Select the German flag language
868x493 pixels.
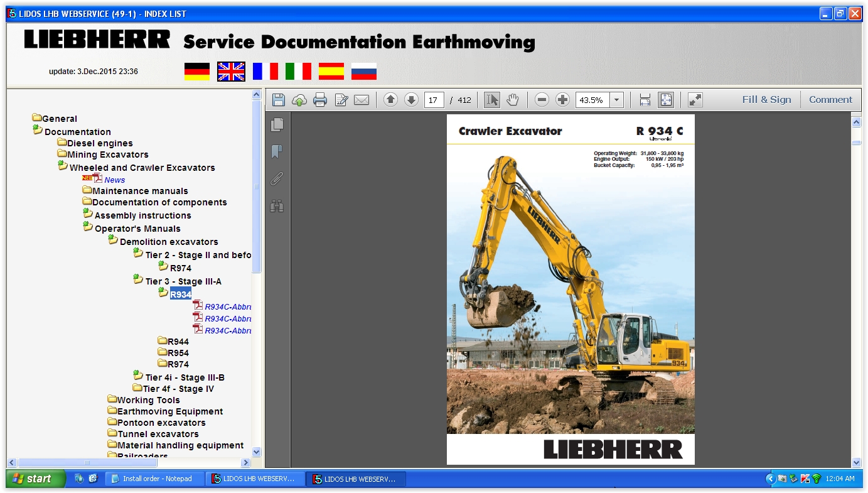click(x=197, y=72)
